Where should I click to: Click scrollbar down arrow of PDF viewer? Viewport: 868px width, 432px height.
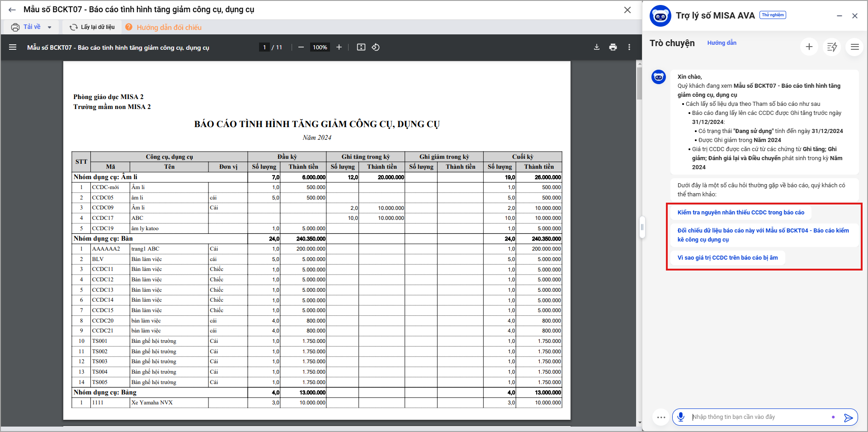coord(639,423)
